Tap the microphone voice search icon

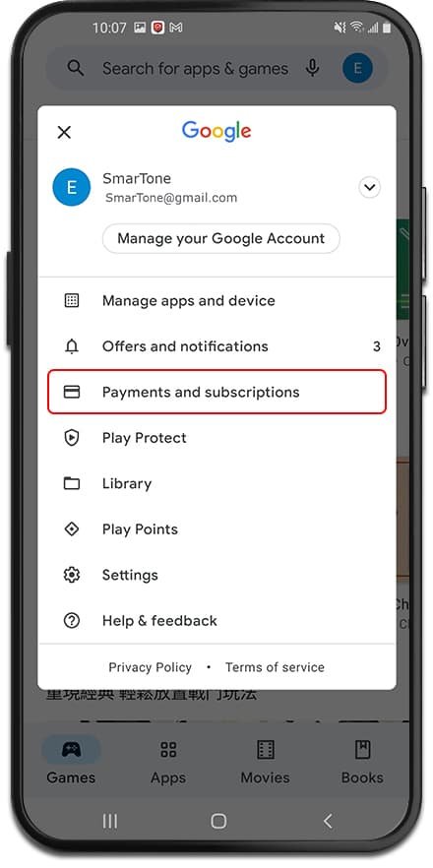tap(313, 69)
